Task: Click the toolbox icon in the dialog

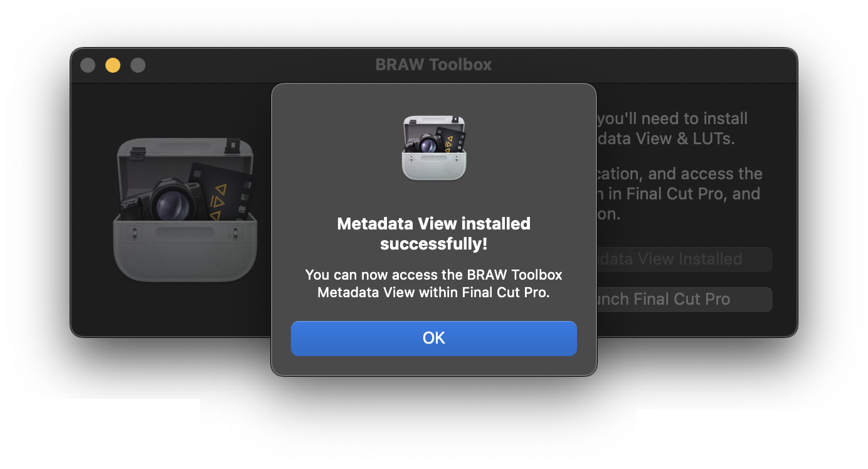Action: 433,149
